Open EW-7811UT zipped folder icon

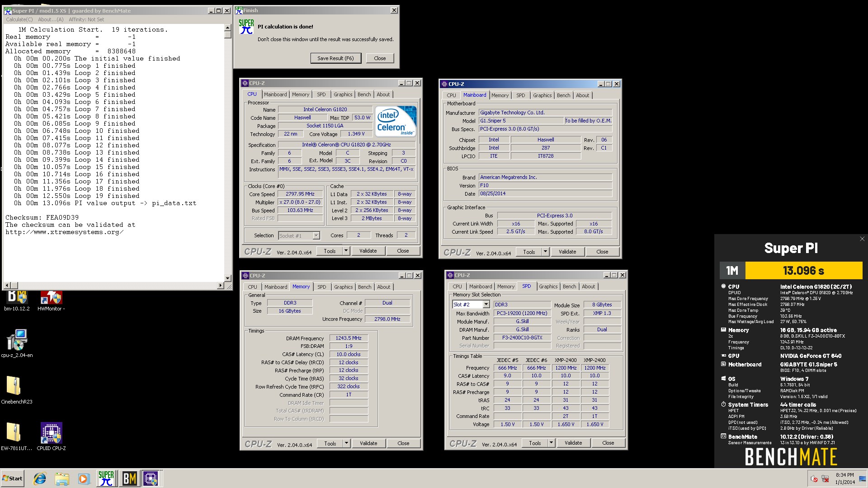(x=17, y=436)
